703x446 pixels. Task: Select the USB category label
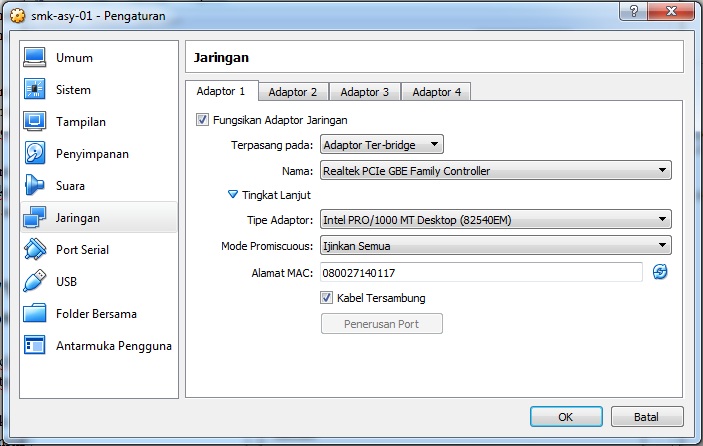(66, 281)
